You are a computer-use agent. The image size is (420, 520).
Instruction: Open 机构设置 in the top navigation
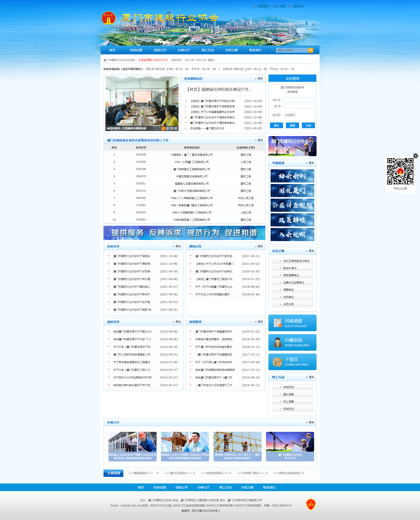(x=136, y=50)
